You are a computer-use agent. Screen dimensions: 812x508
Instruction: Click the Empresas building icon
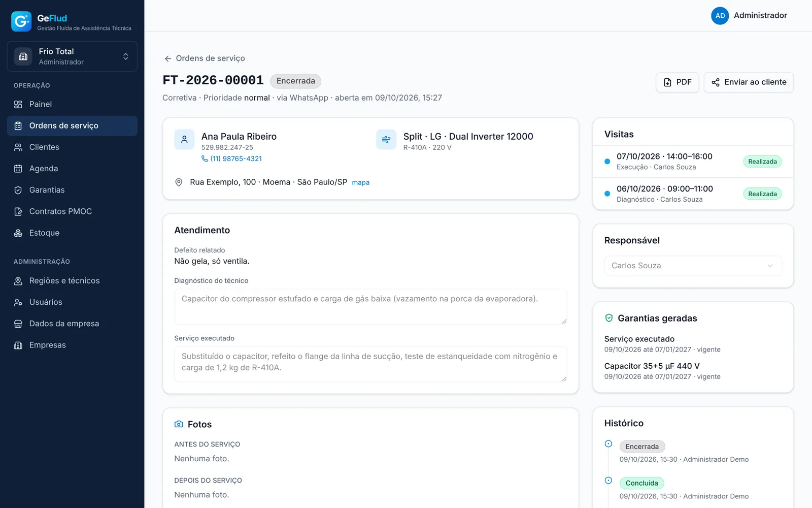18,345
